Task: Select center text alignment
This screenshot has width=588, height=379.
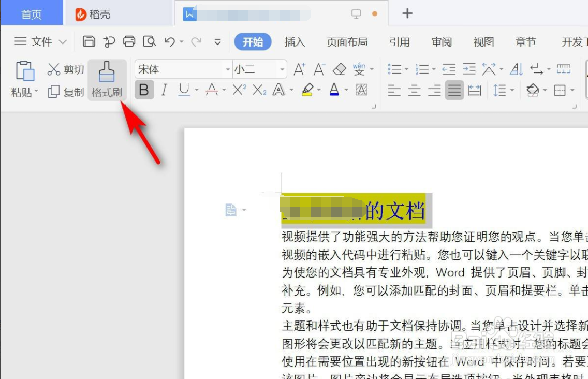Action: [x=414, y=91]
